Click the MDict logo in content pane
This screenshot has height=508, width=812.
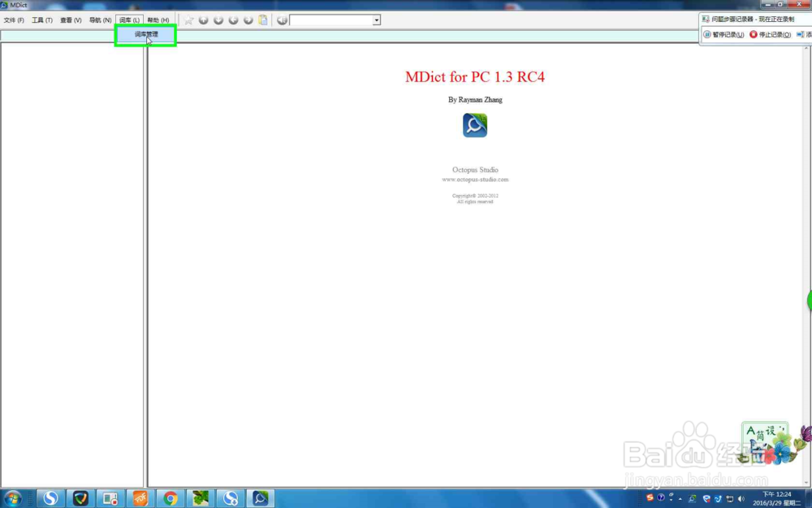pyautogui.click(x=475, y=125)
